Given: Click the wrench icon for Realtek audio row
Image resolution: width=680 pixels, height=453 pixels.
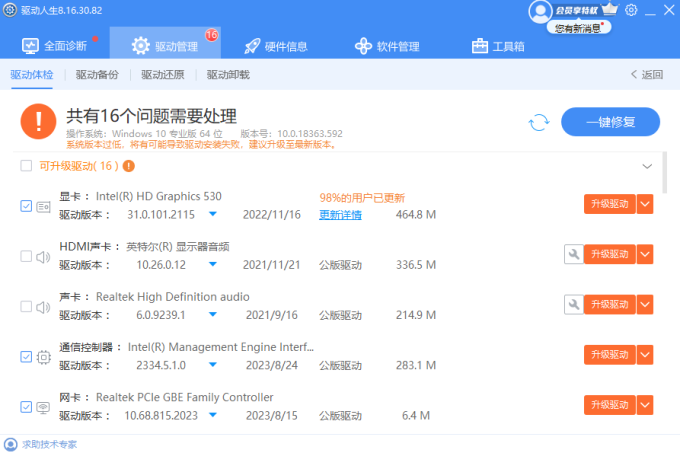Looking at the screenshot, I should coord(573,304).
